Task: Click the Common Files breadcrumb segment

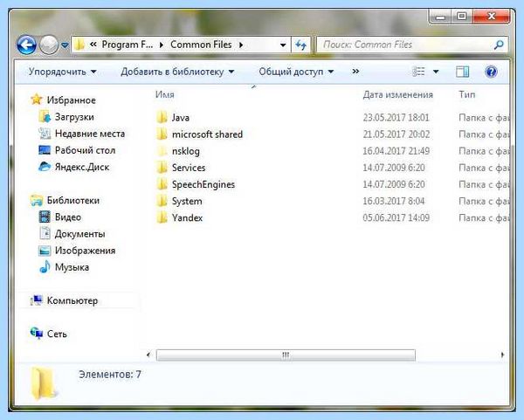Action: point(201,45)
